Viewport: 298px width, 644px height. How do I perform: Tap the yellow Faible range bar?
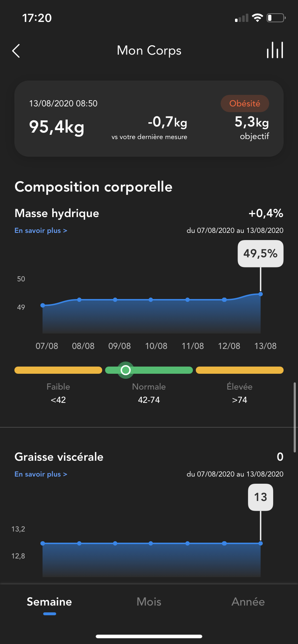coord(58,370)
